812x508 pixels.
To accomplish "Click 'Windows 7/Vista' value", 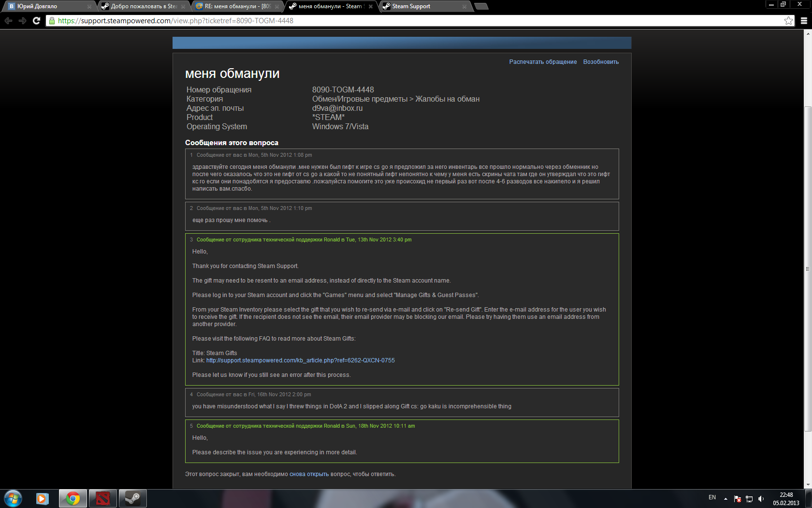I will pos(340,126).
